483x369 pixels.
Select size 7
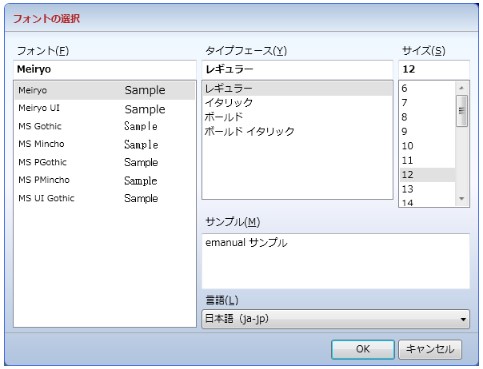click(x=427, y=103)
